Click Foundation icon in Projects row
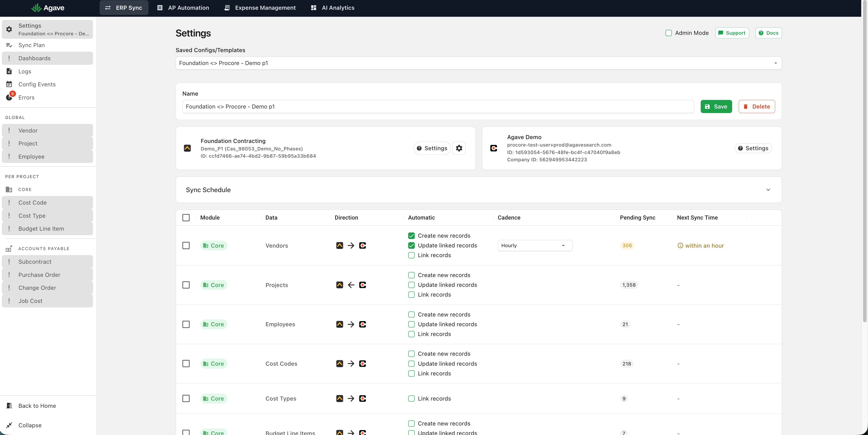Screen dimensions: 868x435 point(339,285)
